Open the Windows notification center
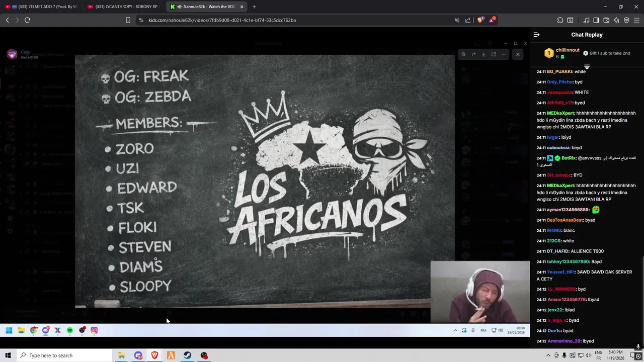 coord(633,355)
